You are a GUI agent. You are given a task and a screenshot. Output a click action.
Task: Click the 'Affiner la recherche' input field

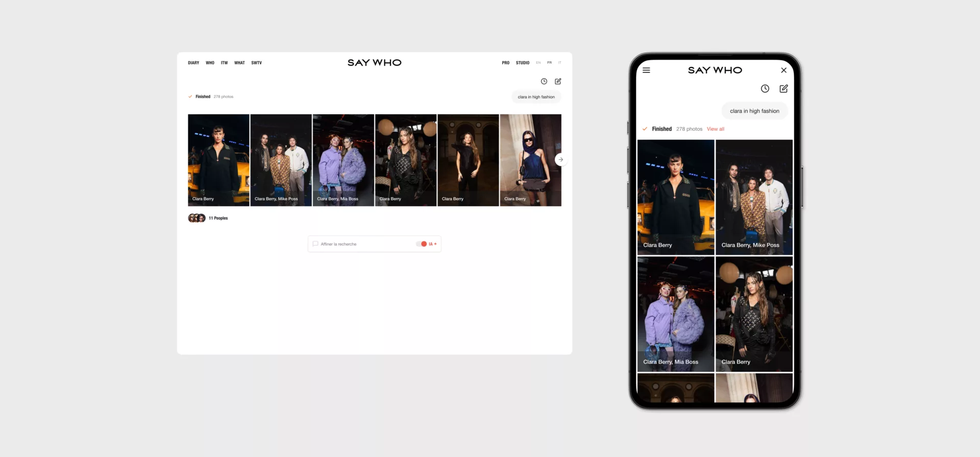tap(375, 244)
